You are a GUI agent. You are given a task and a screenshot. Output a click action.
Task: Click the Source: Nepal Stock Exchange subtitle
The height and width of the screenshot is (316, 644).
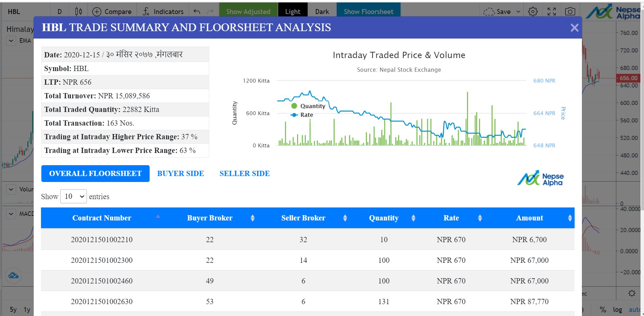pos(399,70)
